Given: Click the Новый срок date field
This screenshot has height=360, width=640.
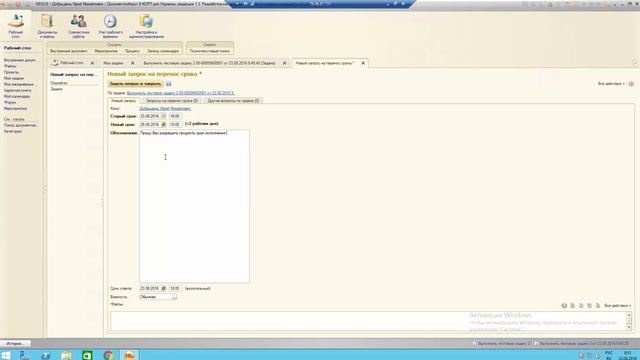Looking at the screenshot, I should (x=150, y=124).
